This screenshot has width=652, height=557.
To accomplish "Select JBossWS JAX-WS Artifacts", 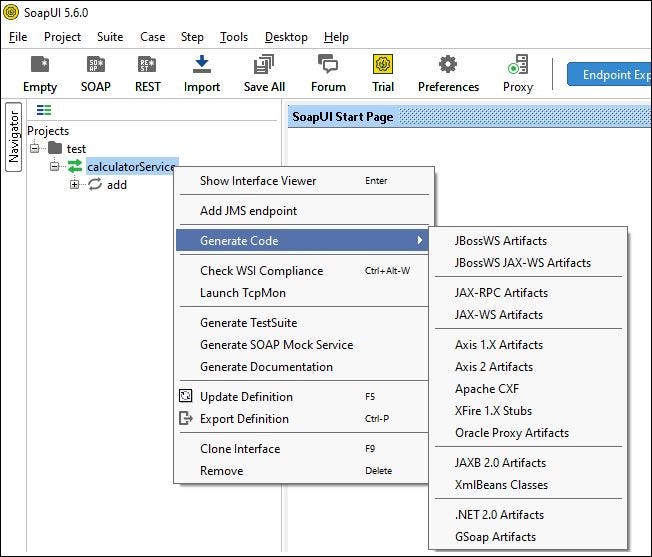I will (x=528, y=263).
